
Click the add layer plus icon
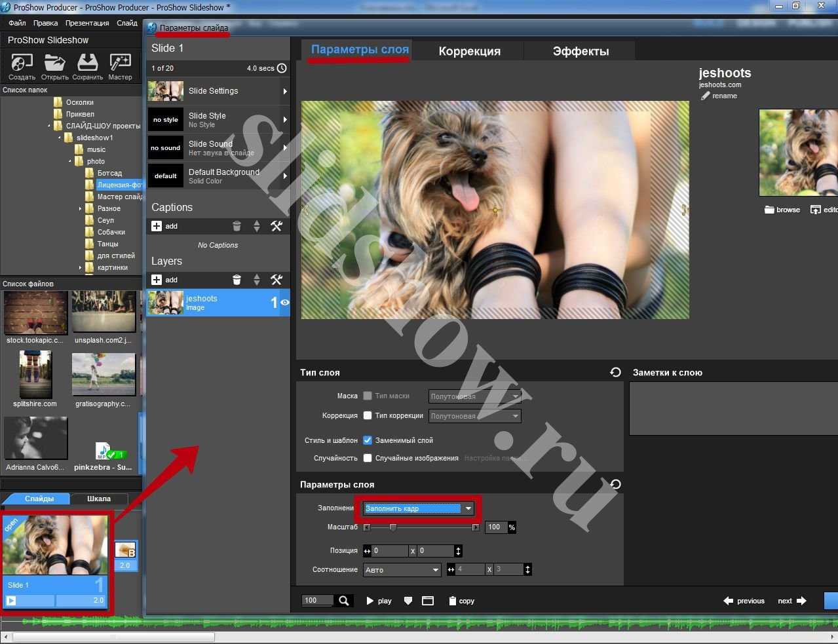pyautogui.click(x=157, y=280)
